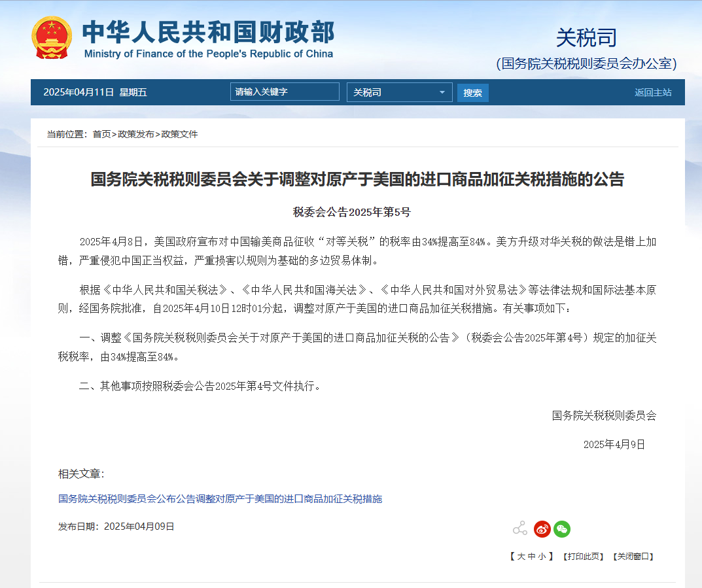Image resolution: width=702 pixels, height=588 pixels.
Task: Click the national emblem logo
Action: point(52,38)
